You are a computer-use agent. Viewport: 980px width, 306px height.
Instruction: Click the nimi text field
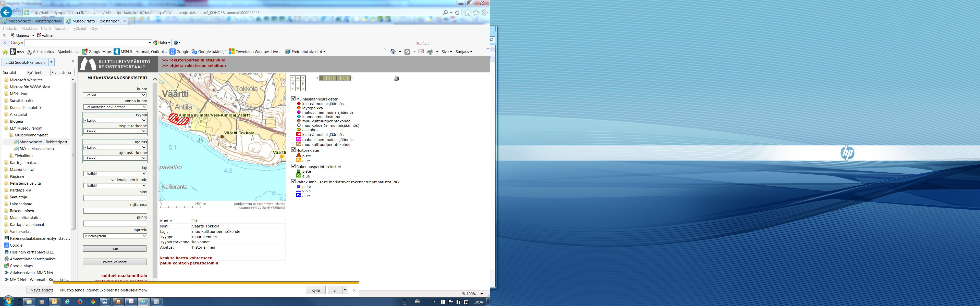coord(115,198)
